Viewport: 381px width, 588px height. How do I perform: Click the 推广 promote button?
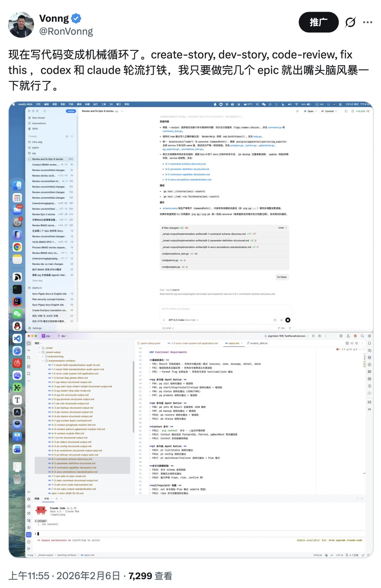pos(319,22)
